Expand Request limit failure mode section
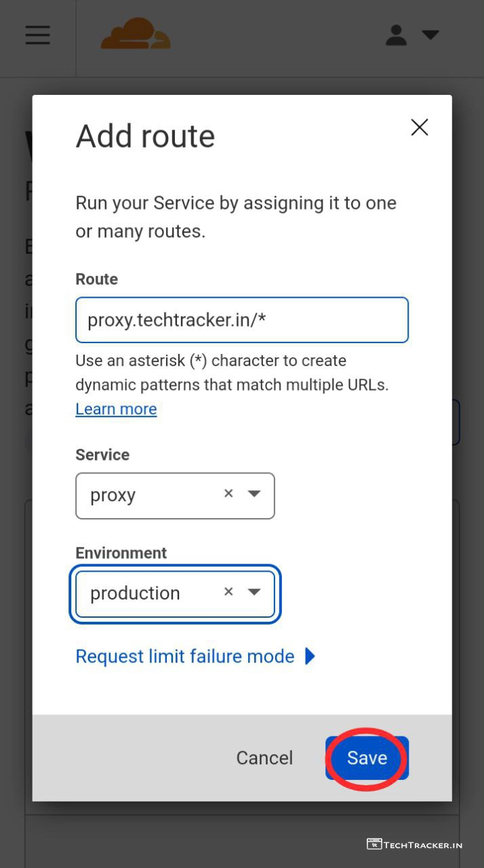Viewport: 484px width, 868px height. click(184, 656)
